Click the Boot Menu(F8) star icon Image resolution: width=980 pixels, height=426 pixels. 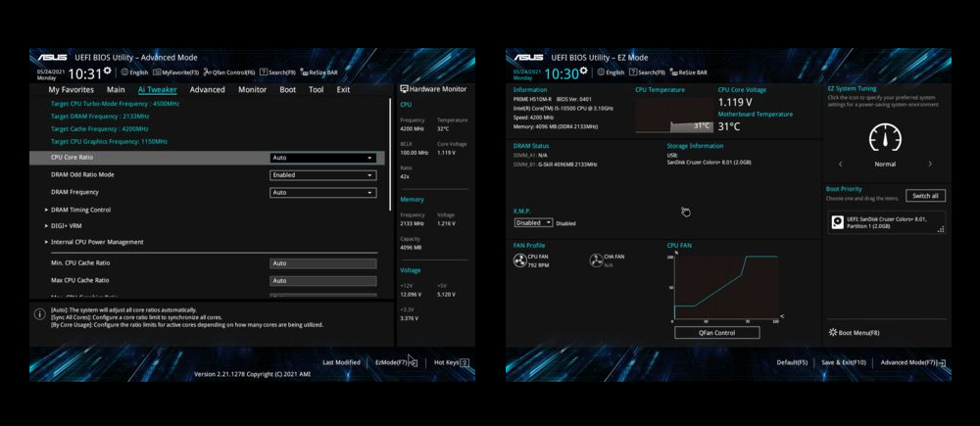(832, 332)
